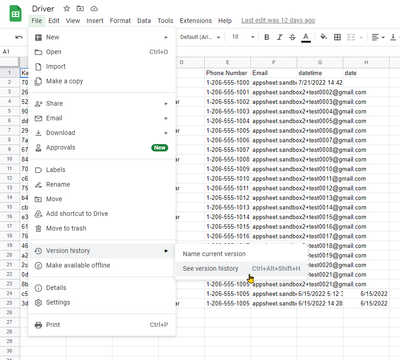Select column E header
Image resolution: width=400 pixels, height=360 pixels.
[x=227, y=62]
